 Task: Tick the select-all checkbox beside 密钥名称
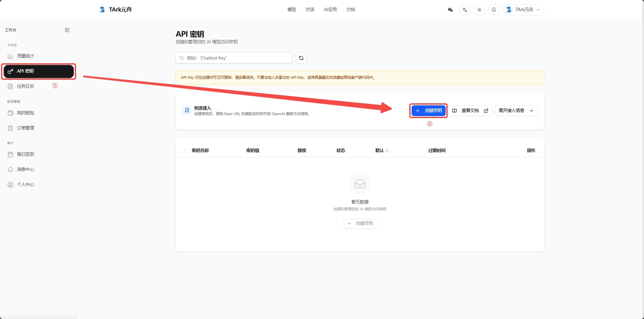pyautogui.click(x=187, y=151)
